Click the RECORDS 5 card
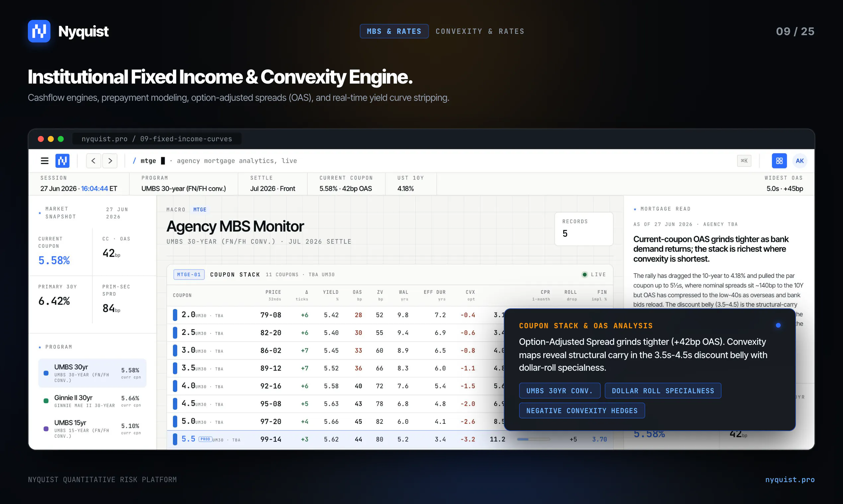Screen dimensions: 843x504 [x=584, y=228]
